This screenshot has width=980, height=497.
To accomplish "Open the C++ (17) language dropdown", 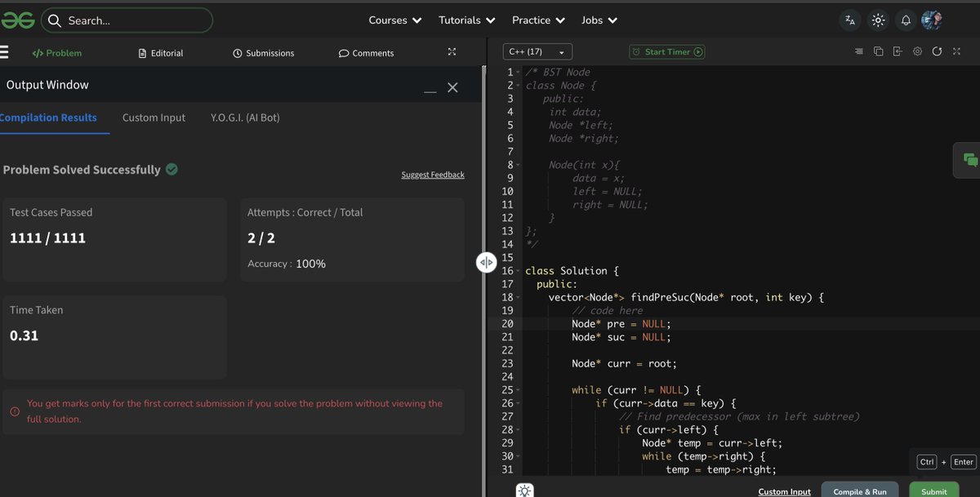I will pyautogui.click(x=537, y=51).
